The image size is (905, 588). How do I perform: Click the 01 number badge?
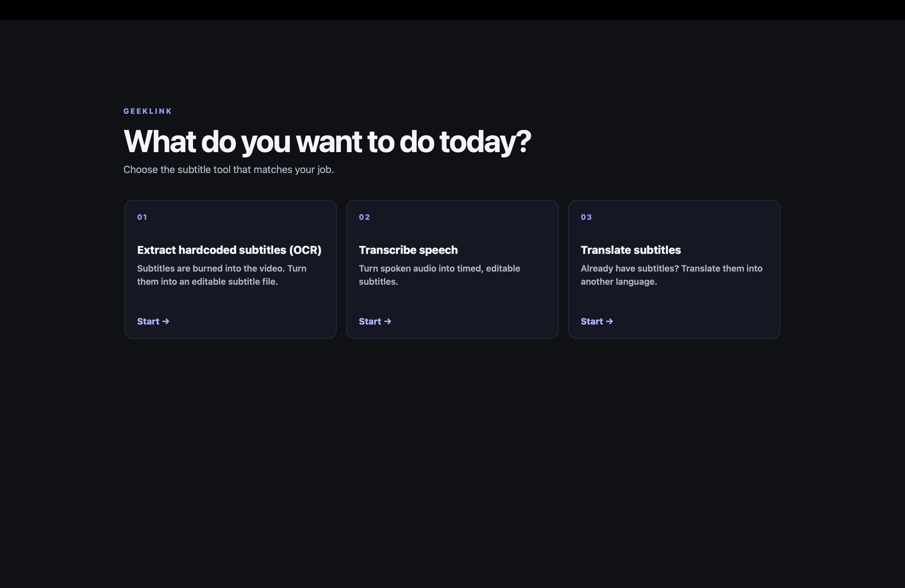(142, 217)
